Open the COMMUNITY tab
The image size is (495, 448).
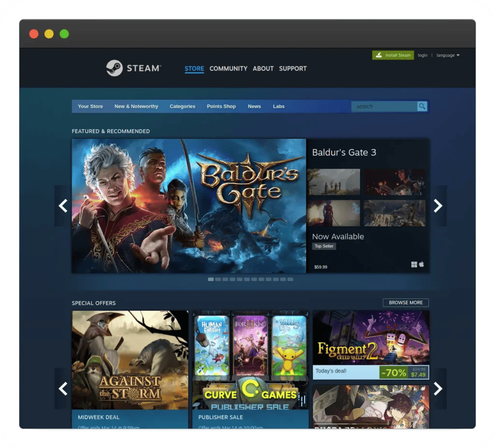(x=228, y=69)
